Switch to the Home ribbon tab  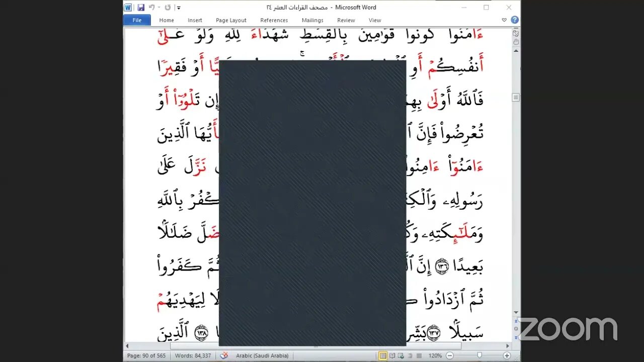(x=167, y=20)
